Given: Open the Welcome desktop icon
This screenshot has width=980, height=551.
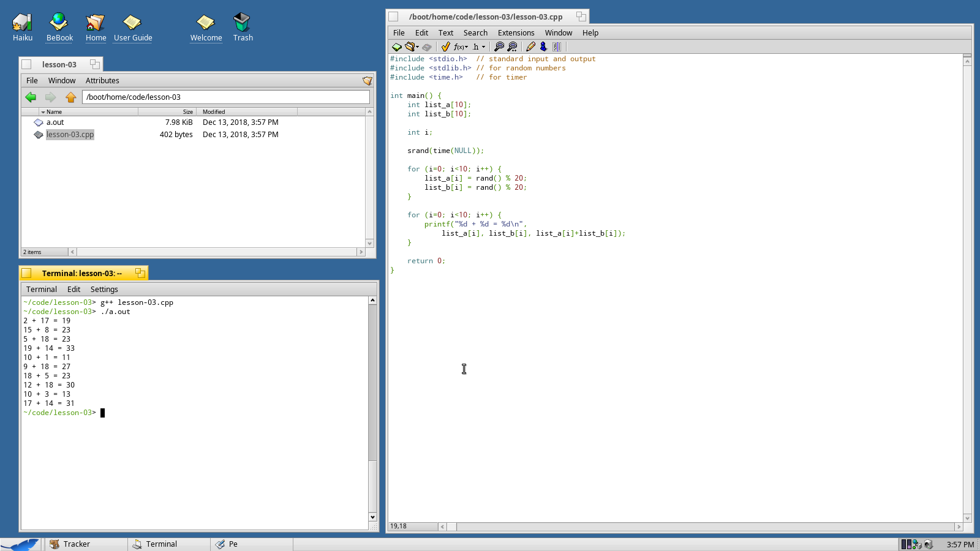Looking at the screenshot, I should (x=206, y=28).
